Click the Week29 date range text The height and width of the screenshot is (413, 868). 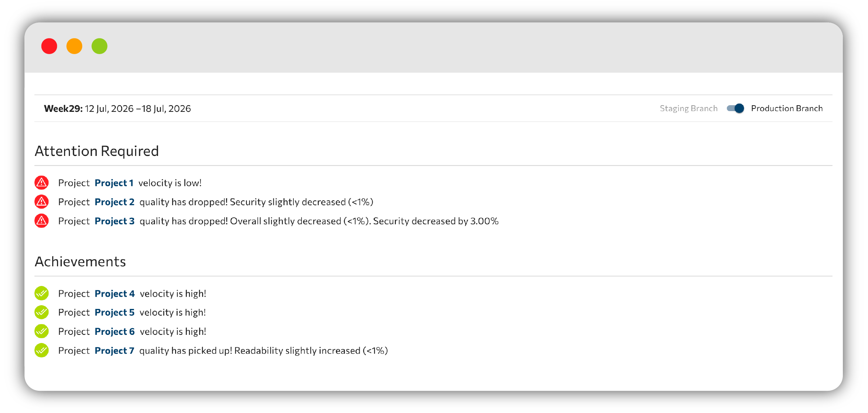[117, 109]
